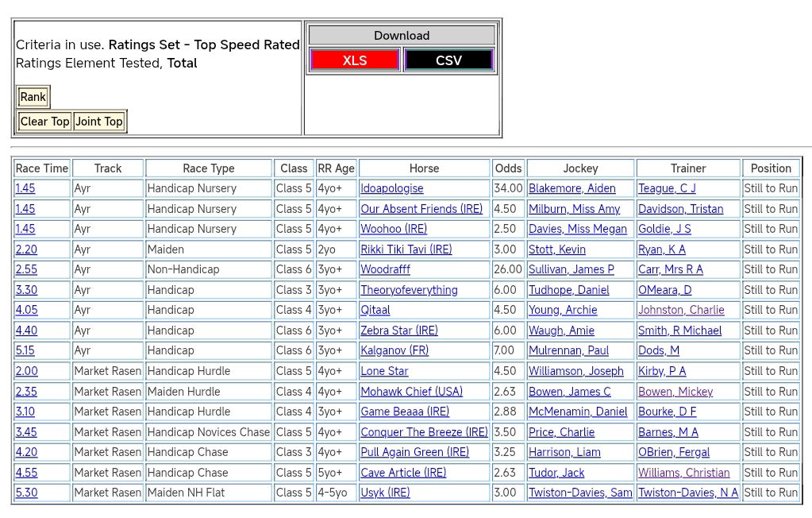
Task: Select the Joint Top button
Action: tap(99, 122)
